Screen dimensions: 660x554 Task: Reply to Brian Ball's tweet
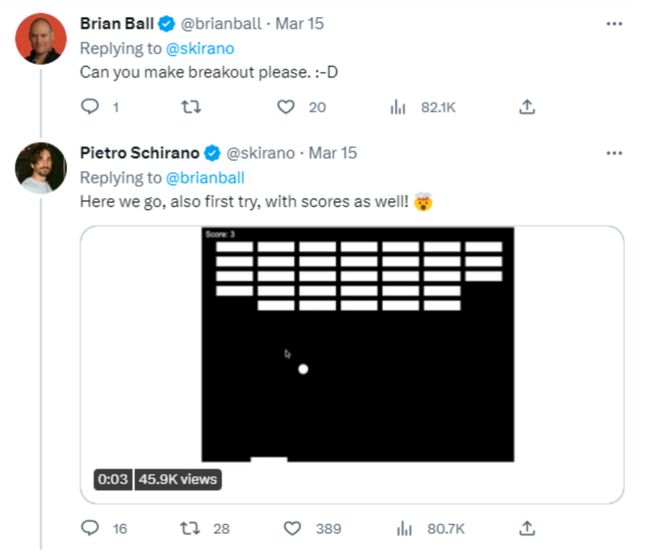88,107
